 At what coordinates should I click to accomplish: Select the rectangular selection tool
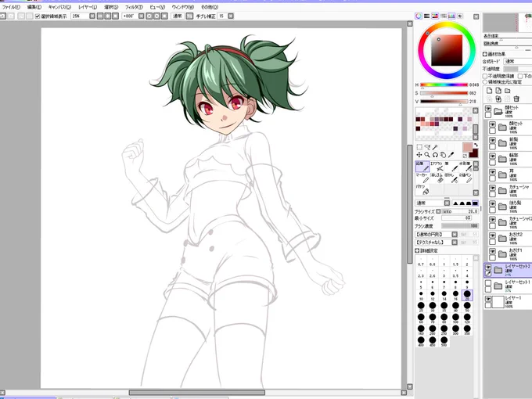pyautogui.click(x=419, y=147)
